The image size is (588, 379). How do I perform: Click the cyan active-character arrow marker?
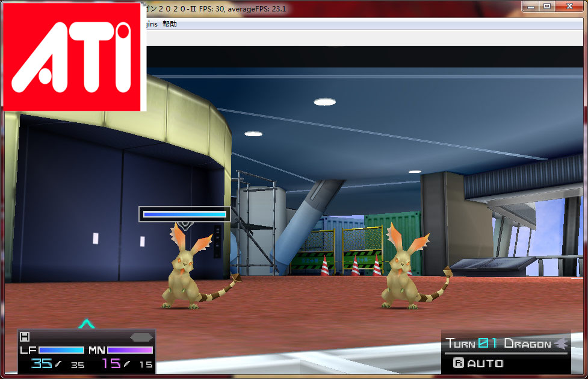click(x=87, y=324)
